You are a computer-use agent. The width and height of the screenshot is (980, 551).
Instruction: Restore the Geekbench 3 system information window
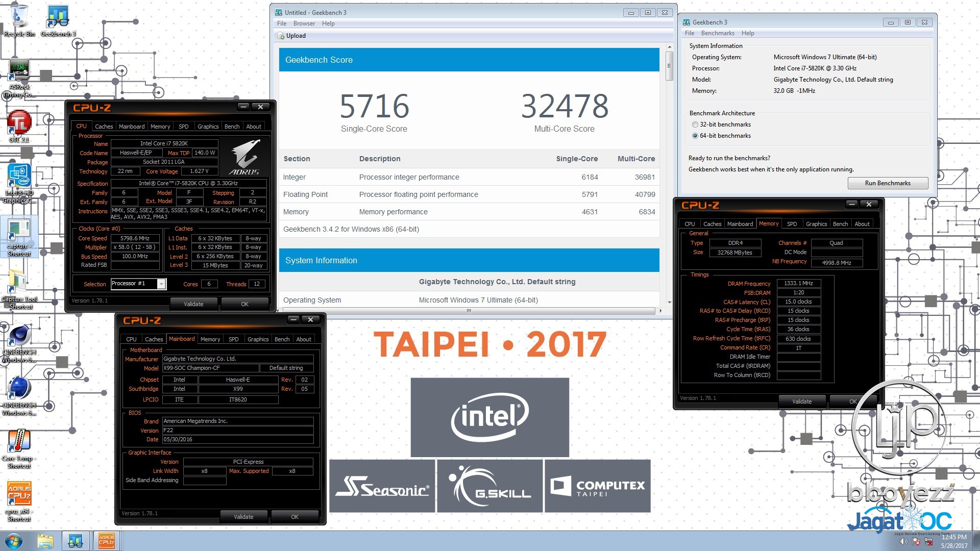point(908,22)
